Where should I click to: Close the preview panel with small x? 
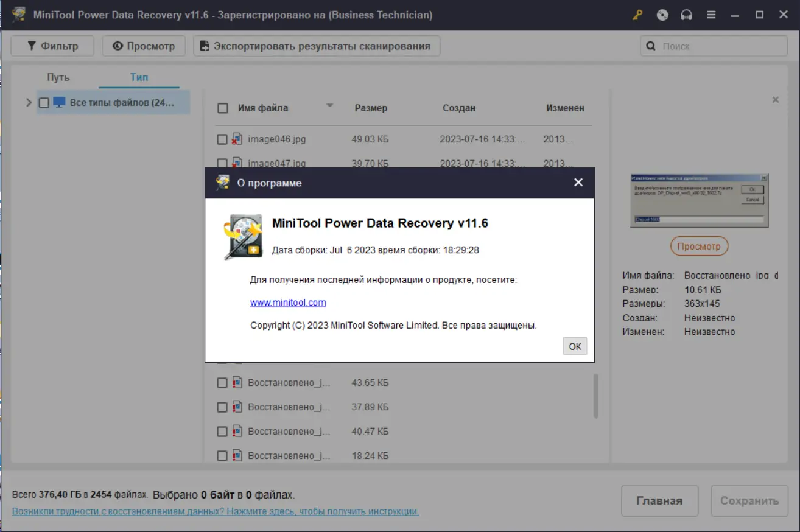click(775, 100)
